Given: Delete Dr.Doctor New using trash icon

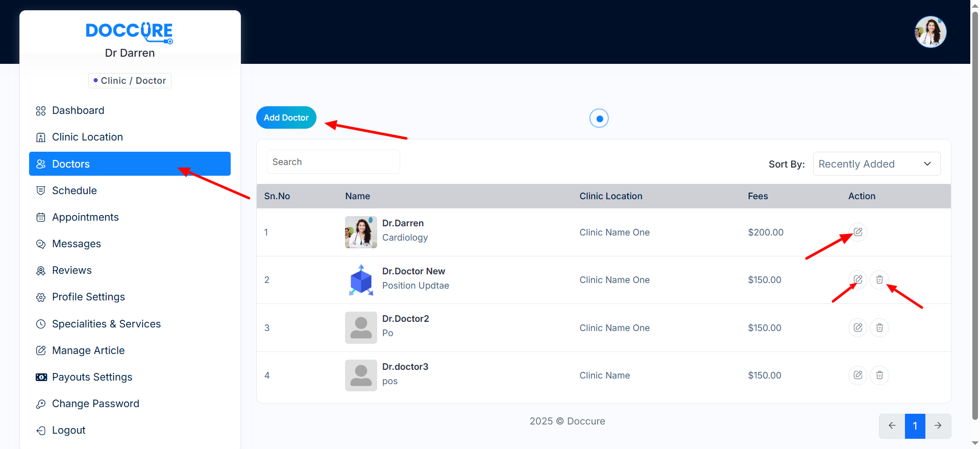Looking at the screenshot, I should (x=879, y=280).
